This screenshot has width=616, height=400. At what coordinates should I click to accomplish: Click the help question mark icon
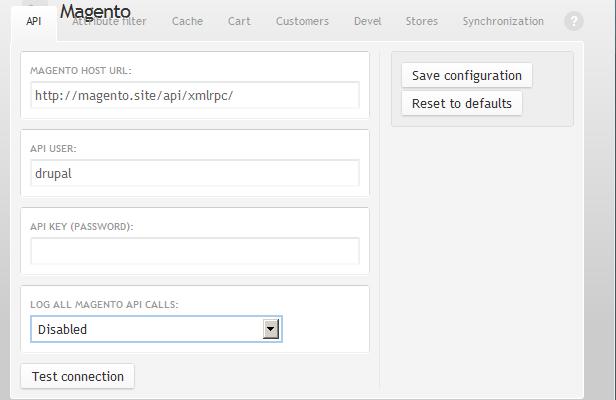point(574,21)
